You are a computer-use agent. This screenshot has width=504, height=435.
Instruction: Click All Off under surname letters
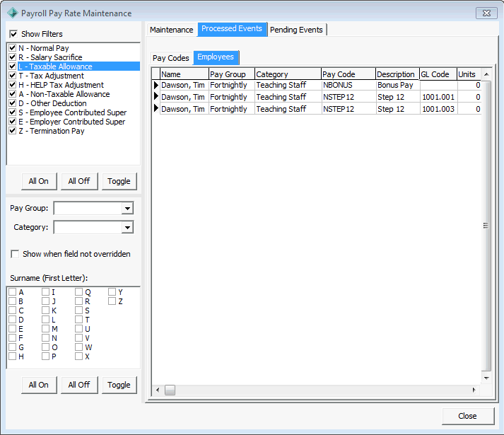(79, 385)
